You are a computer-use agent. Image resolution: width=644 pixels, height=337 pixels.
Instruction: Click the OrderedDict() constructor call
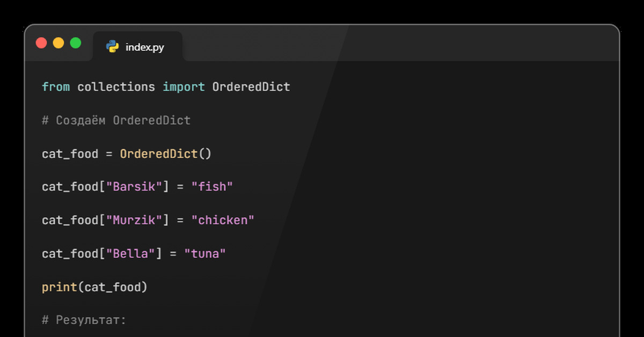[x=165, y=154]
